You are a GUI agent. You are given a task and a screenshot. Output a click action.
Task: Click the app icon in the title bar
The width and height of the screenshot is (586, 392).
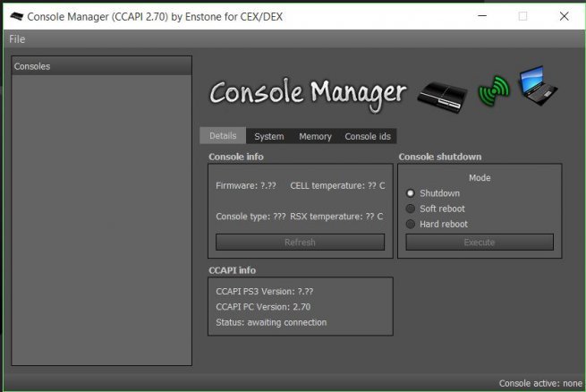15,16
